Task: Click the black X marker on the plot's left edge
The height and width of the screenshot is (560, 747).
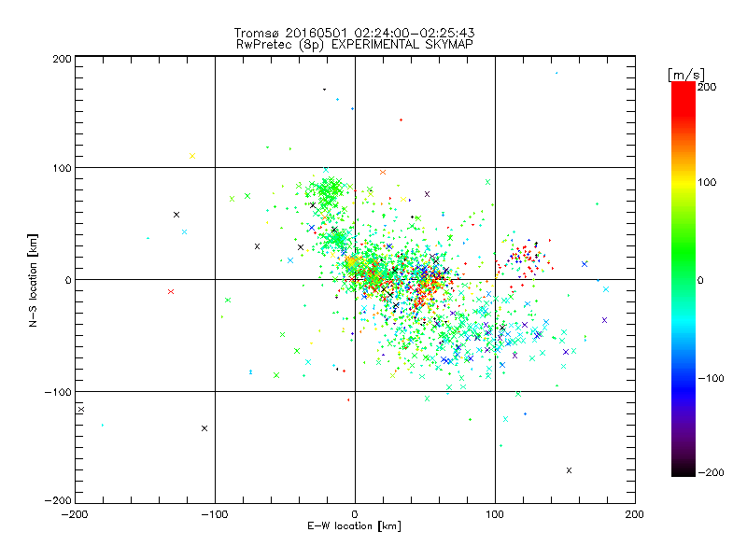Action: 81,410
